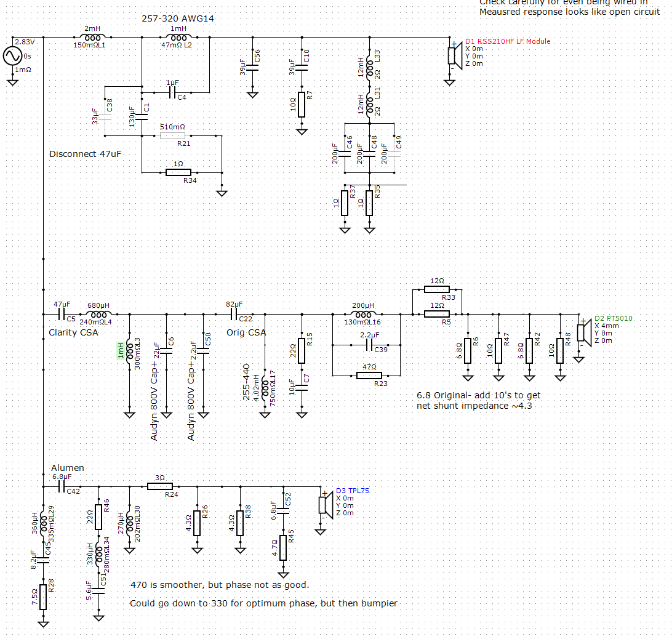Image resolution: width=672 pixels, height=639 pixels.
Task: Select the 4.7Ω resistor R45
Action: pyautogui.click(x=283, y=548)
